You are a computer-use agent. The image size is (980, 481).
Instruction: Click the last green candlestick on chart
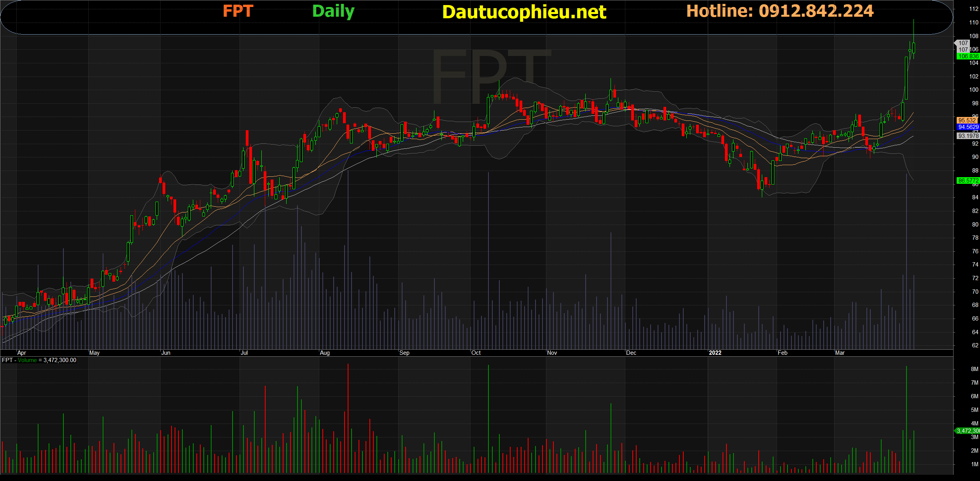click(x=913, y=48)
